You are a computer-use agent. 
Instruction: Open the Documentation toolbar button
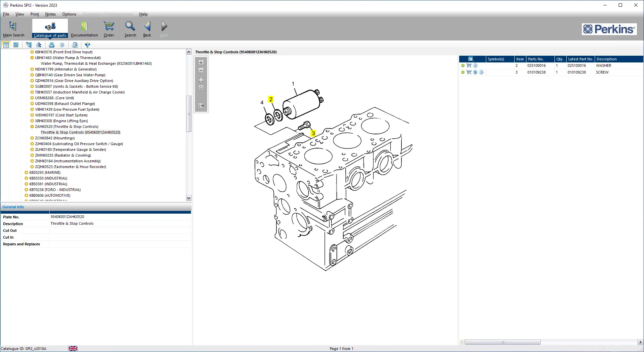tap(84, 29)
